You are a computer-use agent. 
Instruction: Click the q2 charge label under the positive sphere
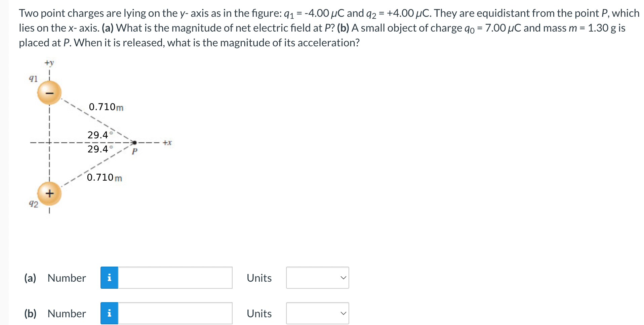[x=34, y=203]
